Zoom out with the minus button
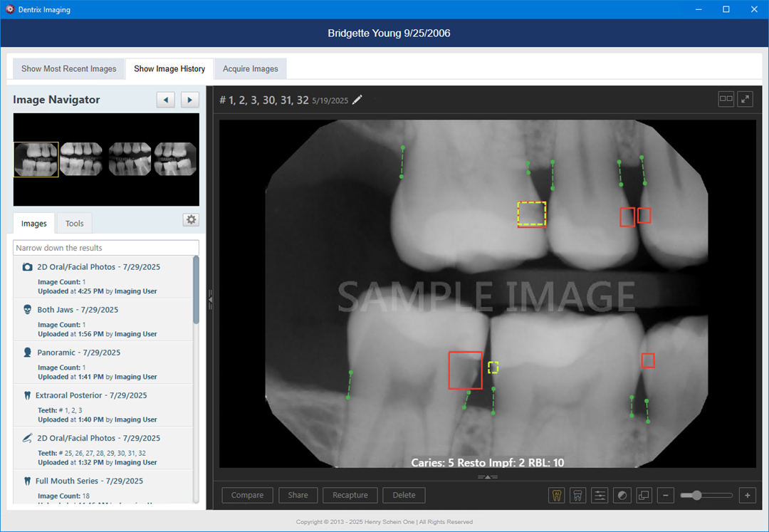This screenshot has height=532, width=769. (x=666, y=495)
